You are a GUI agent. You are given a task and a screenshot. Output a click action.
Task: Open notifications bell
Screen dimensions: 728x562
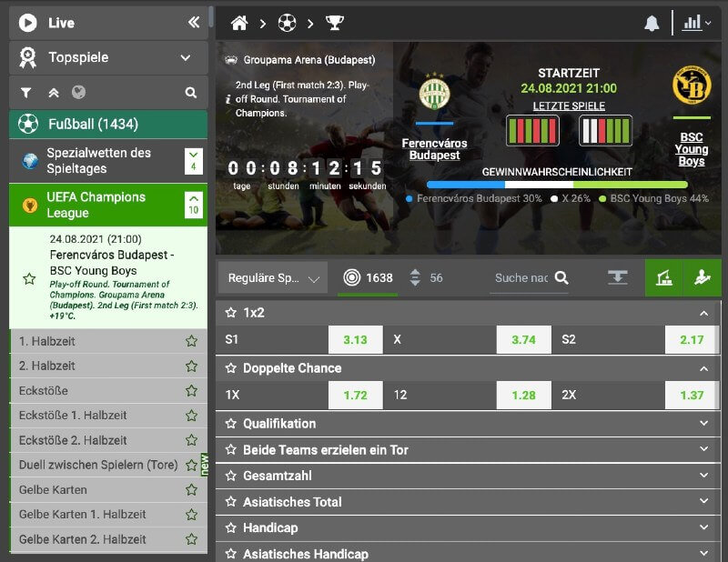652,24
